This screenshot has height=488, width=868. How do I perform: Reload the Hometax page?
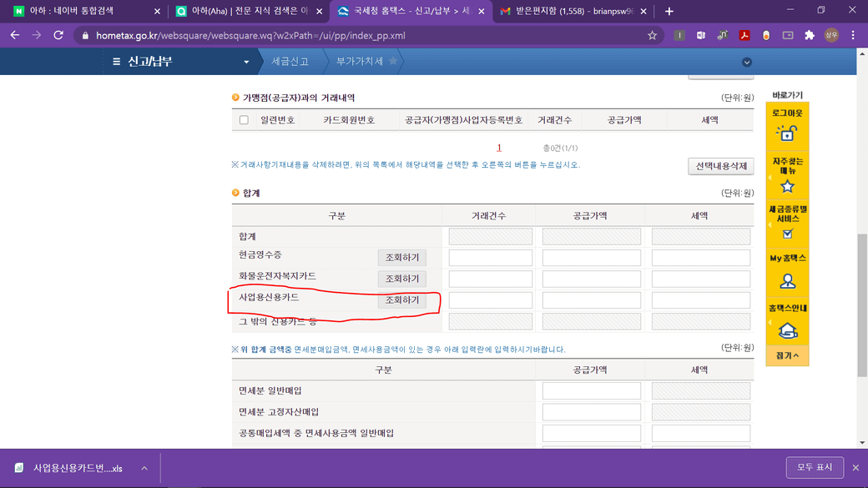(58, 36)
